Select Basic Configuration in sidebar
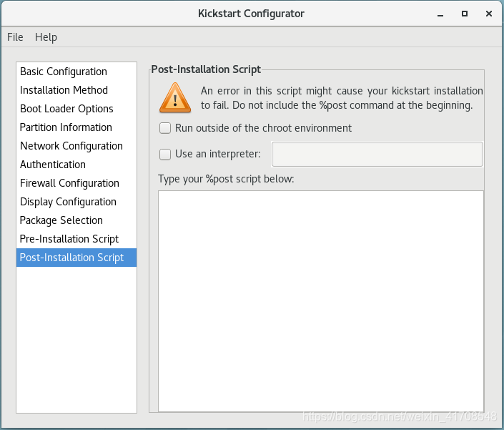 [76, 72]
